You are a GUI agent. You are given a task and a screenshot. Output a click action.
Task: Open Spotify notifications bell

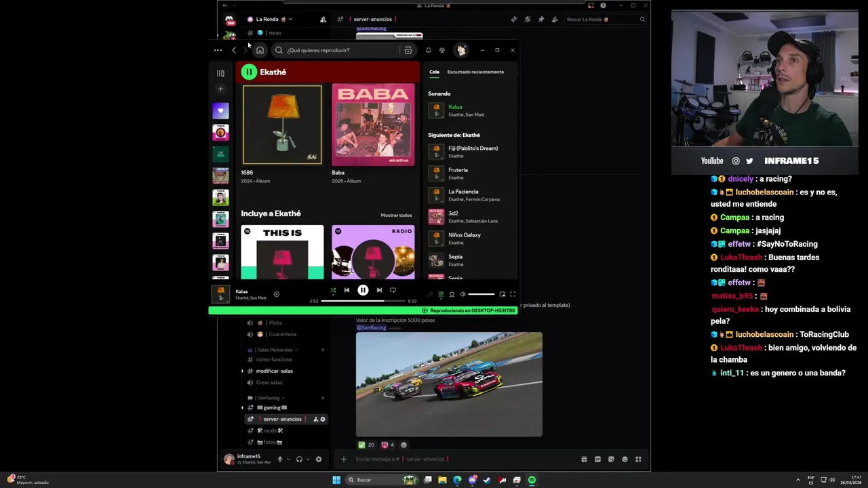[x=428, y=50]
